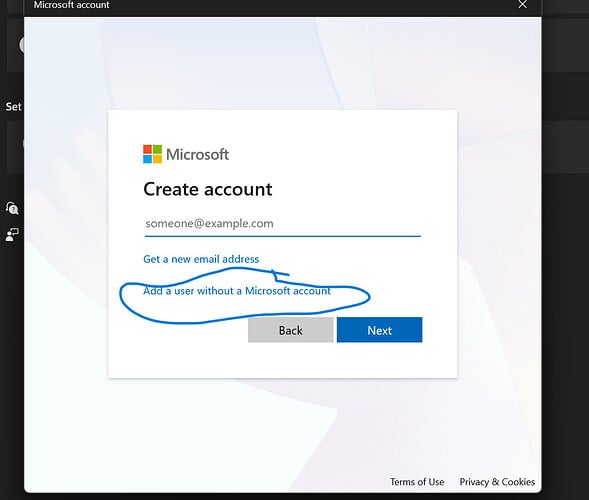Image resolution: width=589 pixels, height=500 pixels.
Task: Click the email address input field
Action: pyautogui.click(x=282, y=224)
